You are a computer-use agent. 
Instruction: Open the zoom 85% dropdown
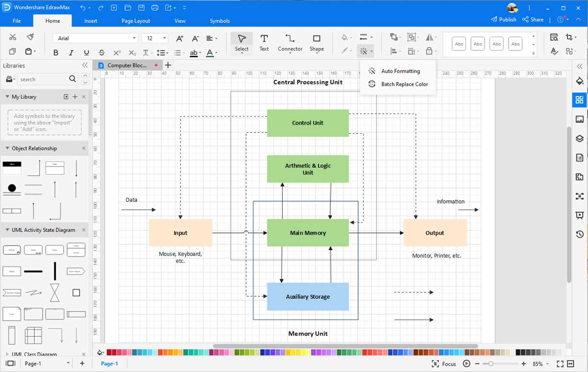tap(540, 364)
